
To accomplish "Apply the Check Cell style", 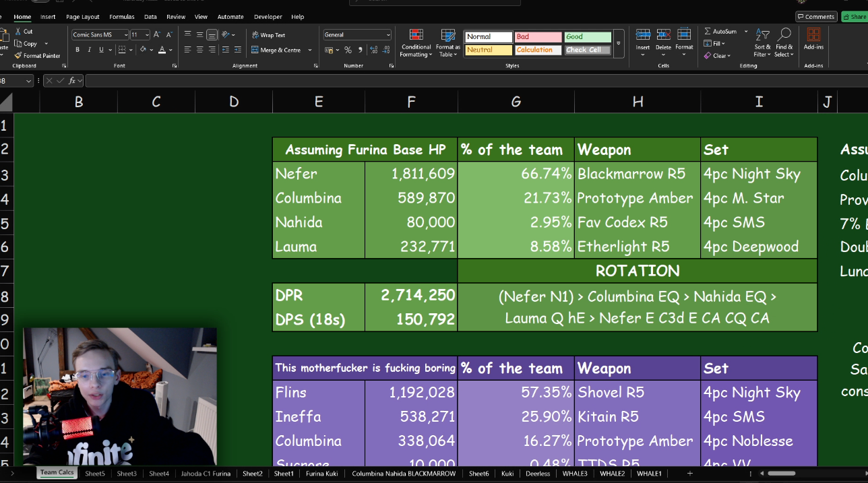I will click(x=588, y=50).
